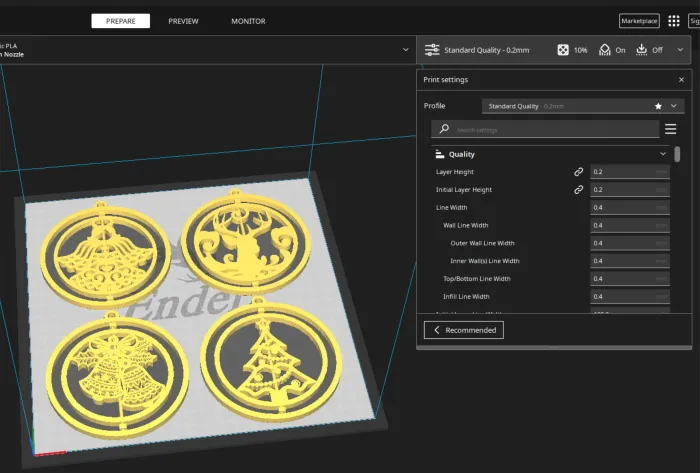Switch to the MONITOR tab
Image resolution: width=700 pixels, height=473 pixels.
click(x=248, y=21)
